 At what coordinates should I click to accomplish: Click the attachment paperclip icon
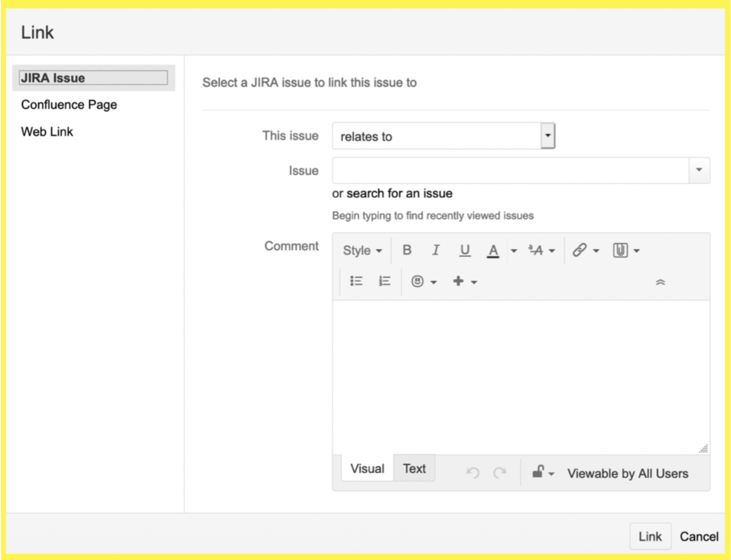(620, 250)
